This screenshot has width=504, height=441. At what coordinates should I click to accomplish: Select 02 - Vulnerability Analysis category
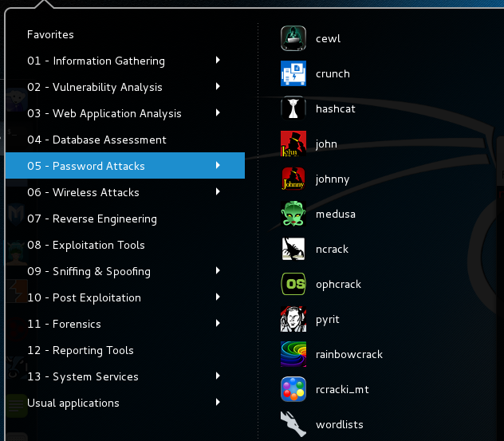(125, 87)
